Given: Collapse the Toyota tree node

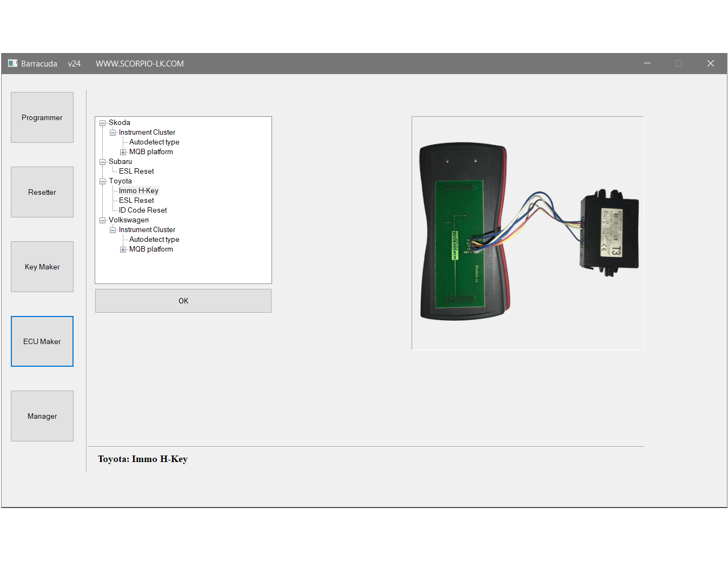Looking at the screenshot, I should tap(102, 181).
